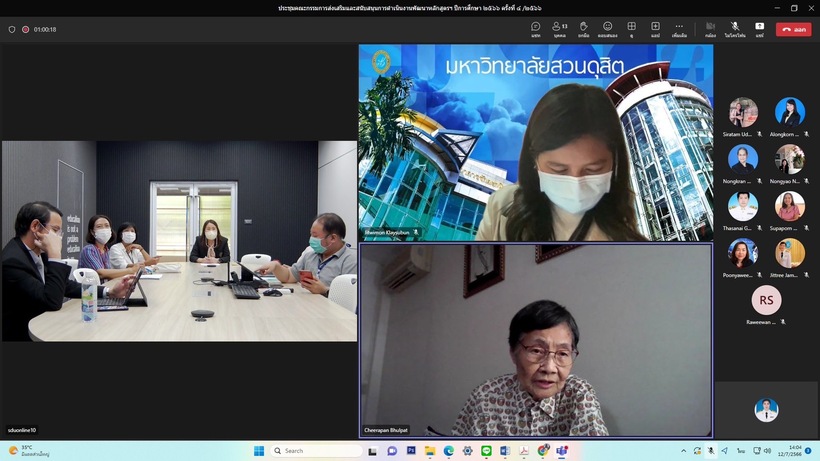
Task: Click Thasanai participant avatar
Action: [743, 206]
